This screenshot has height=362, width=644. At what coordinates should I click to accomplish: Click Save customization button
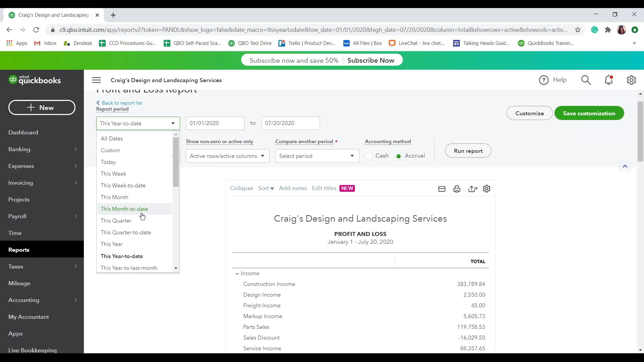(x=589, y=113)
